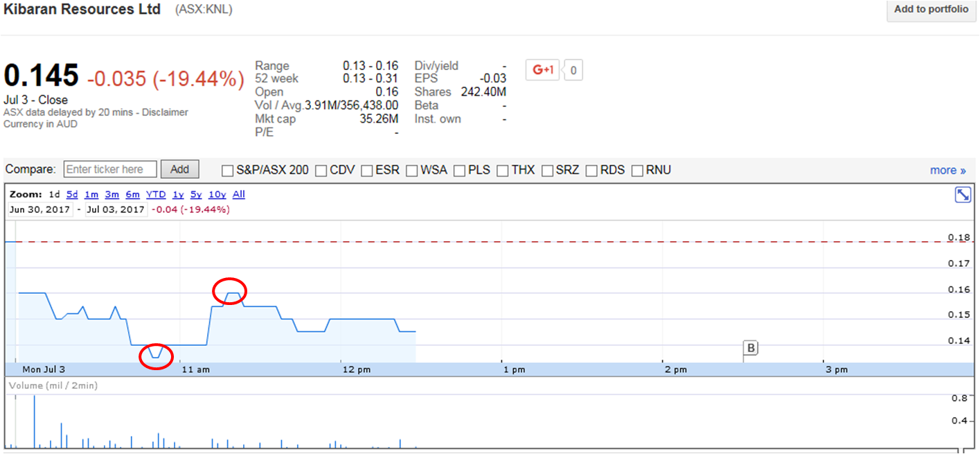Select the 1d zoom range
This screenshot has width=980, height=454.
[x=54, y=195]
